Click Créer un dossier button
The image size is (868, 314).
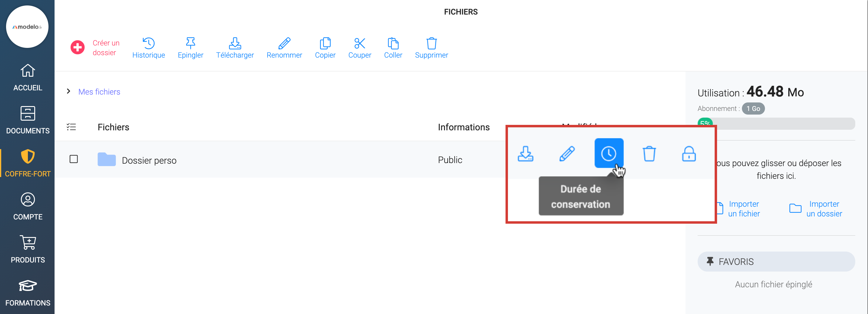point(95,48)
